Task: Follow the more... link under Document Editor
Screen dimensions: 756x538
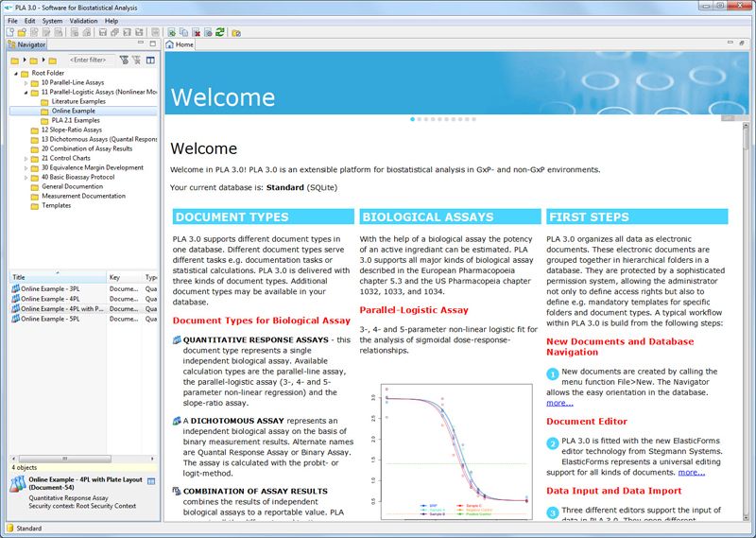Action: (692, 473)
